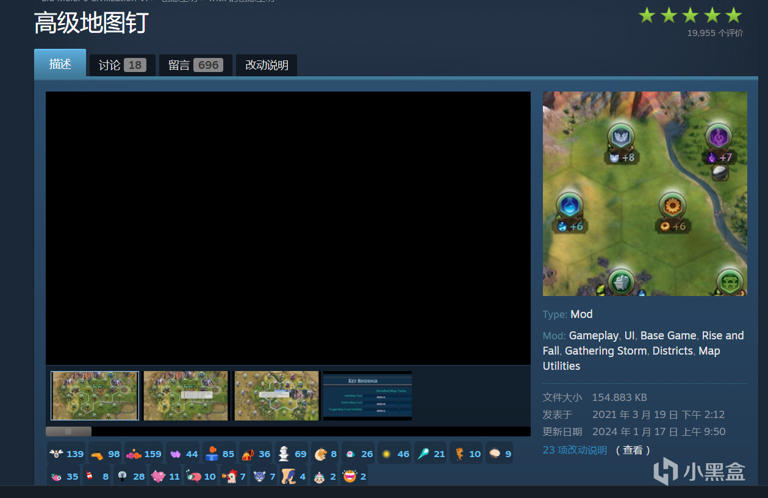Switch to the 改动说明 tab
This screenshot has height=498, width=768.
pyautogui.click(x=267, y=65)
